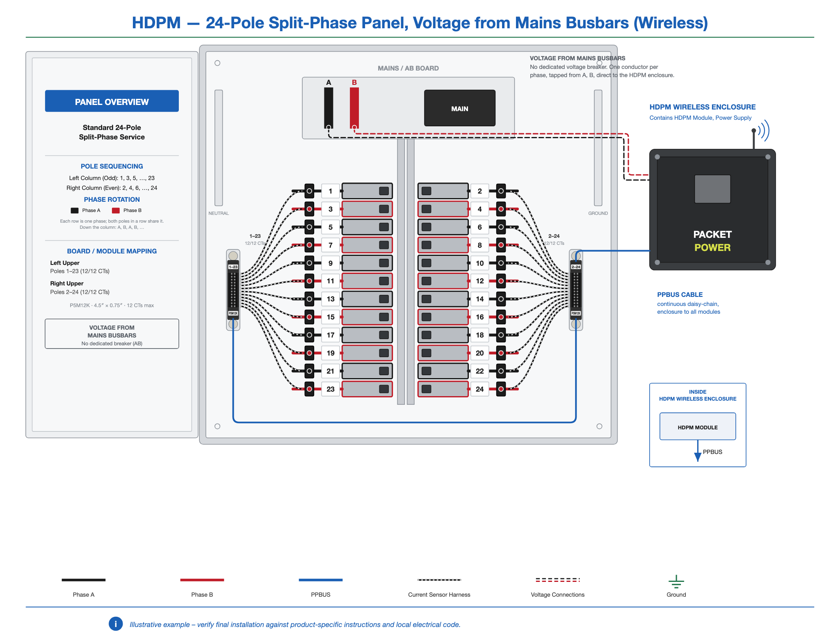Click the current sensor beside pole 1
840x643 pixels.
click(309, 191)
